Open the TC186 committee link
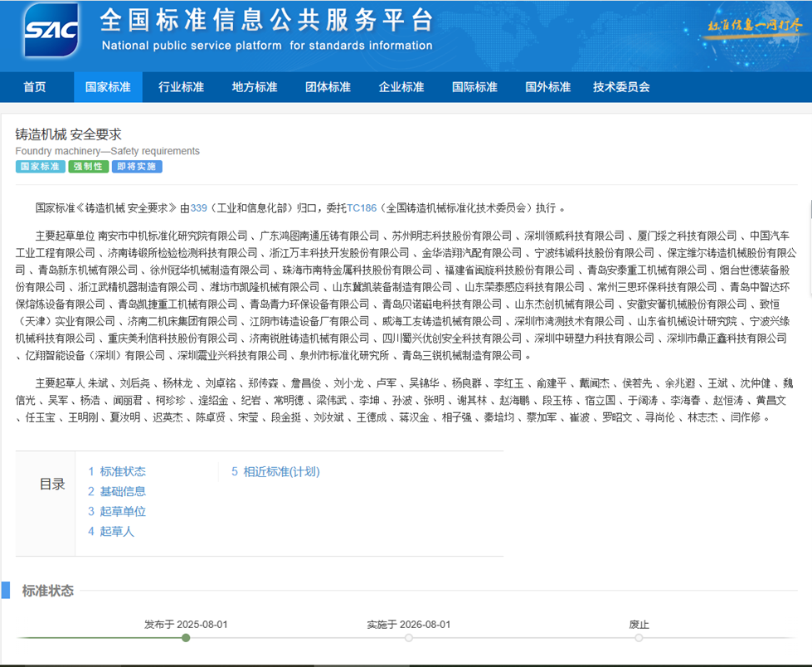Image resolution: width=812 pixels, height=667 pixels. pyautogui.click(x=362, y=208)
